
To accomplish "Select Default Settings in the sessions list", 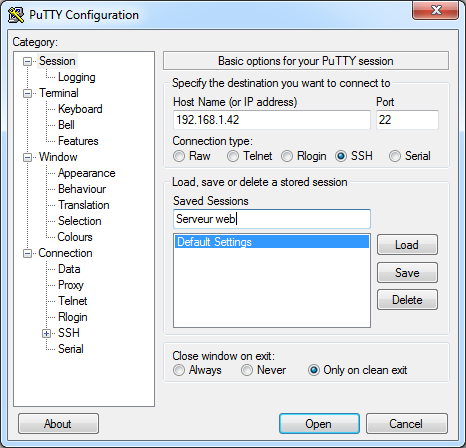I will pos(272,242).
